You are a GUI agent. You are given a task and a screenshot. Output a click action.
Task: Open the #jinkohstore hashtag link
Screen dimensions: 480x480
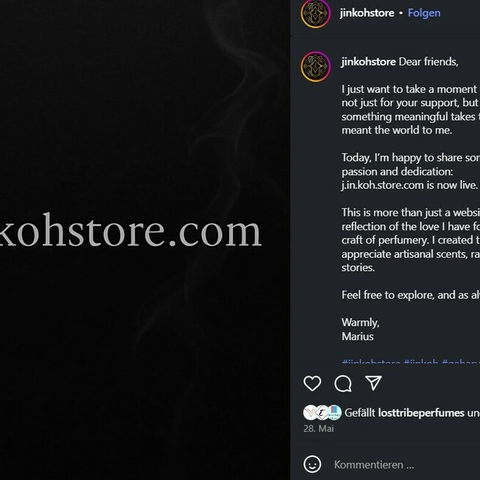(371, 363)
